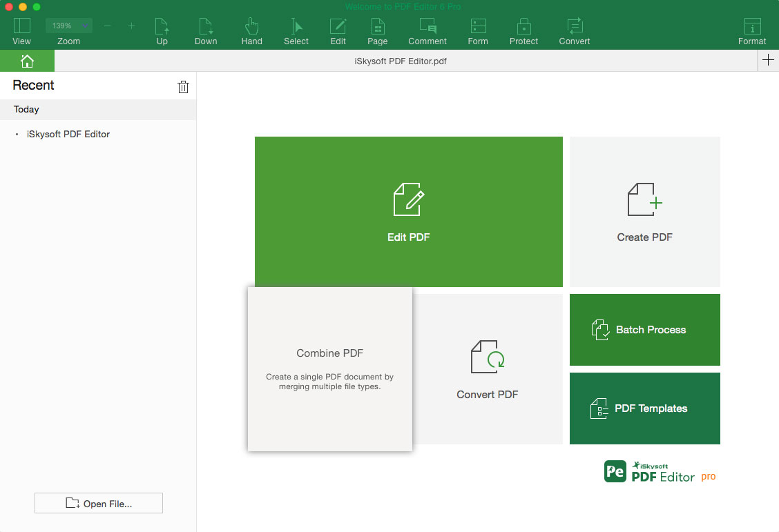Open the Convert tool
The height and width of the screenshot is (532, 779).
574,31
